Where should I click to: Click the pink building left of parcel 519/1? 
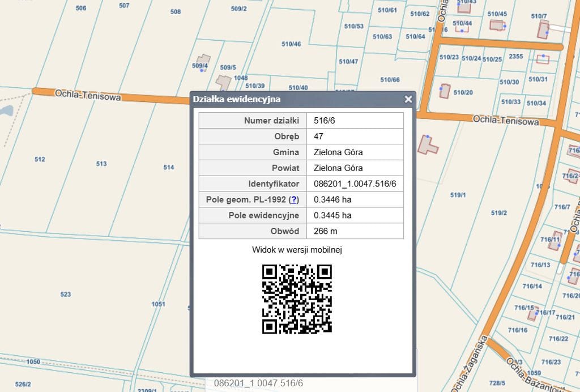427,144
